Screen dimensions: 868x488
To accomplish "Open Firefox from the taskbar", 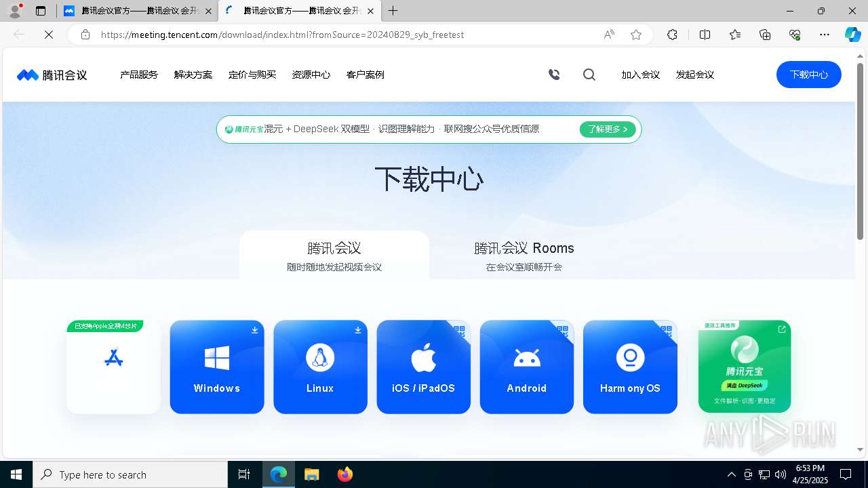I will point(345,474).
